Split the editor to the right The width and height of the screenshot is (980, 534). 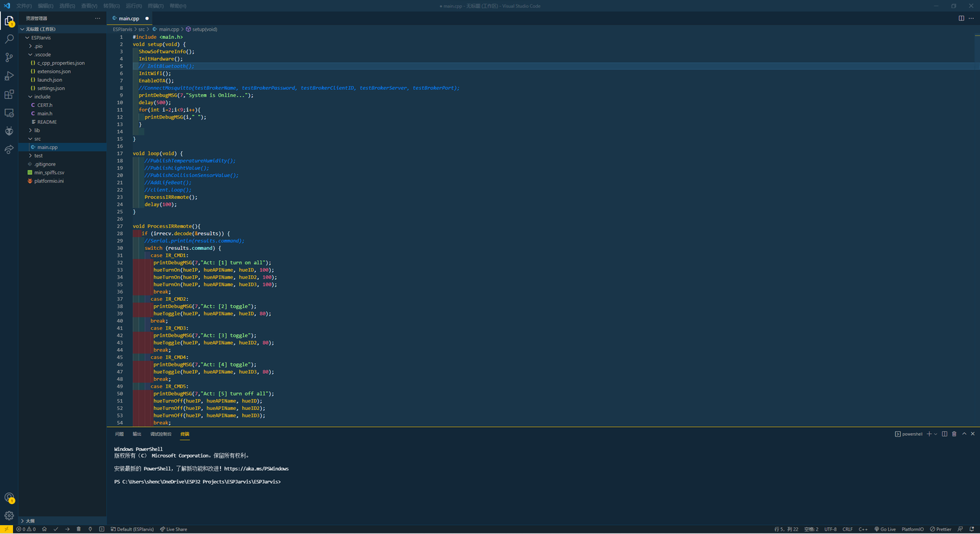point(961,18)
